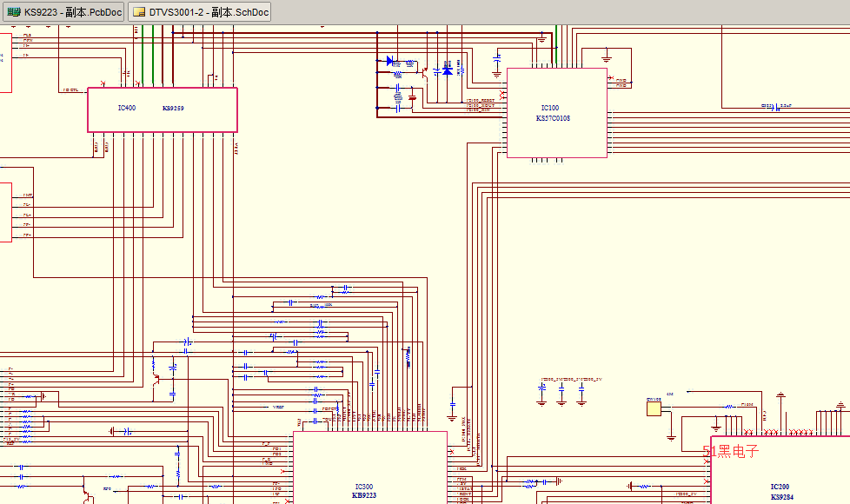Image resolution: width=850 pixels, height=504 pixels.
Task: Open the DTVS3001-2 SchDoc tab
Action: point(199,12)
